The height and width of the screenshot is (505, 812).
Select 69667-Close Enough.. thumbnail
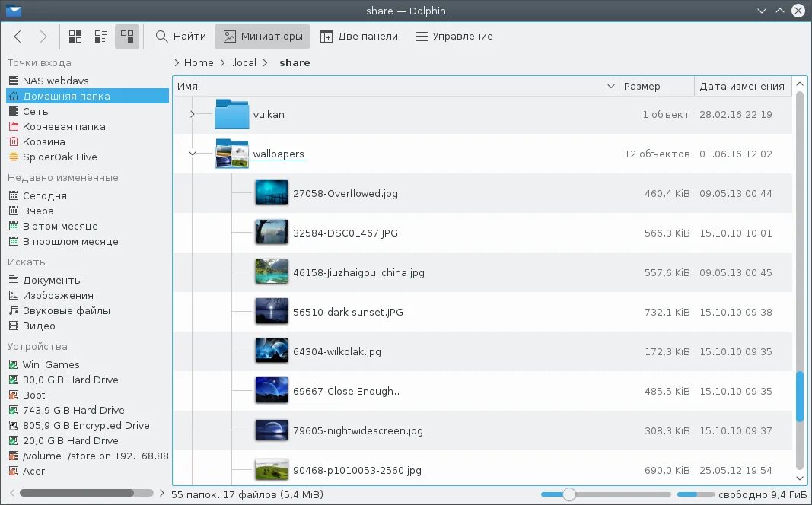pos(272,391)
